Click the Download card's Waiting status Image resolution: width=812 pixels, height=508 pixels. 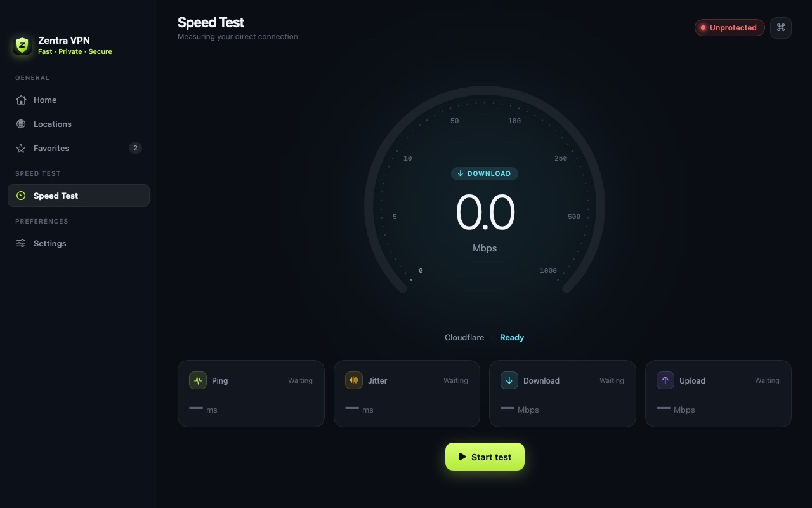[612, 380]
